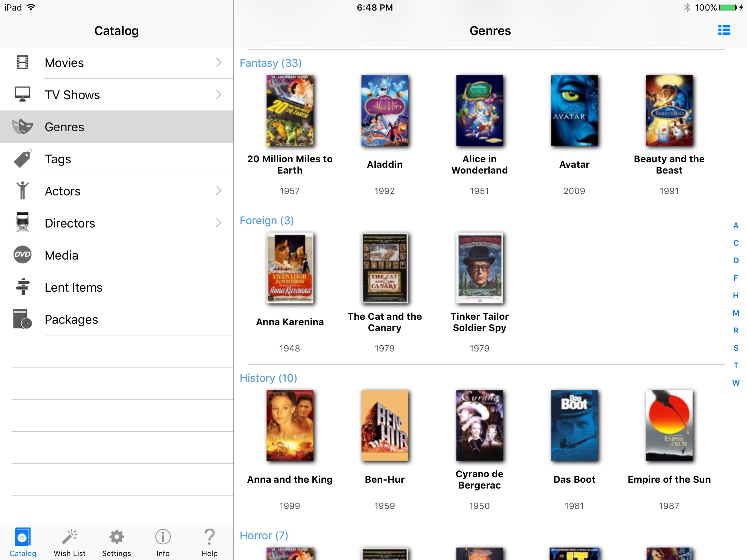
Task: Select the Media catalog entry
Action: pos(117,255)
